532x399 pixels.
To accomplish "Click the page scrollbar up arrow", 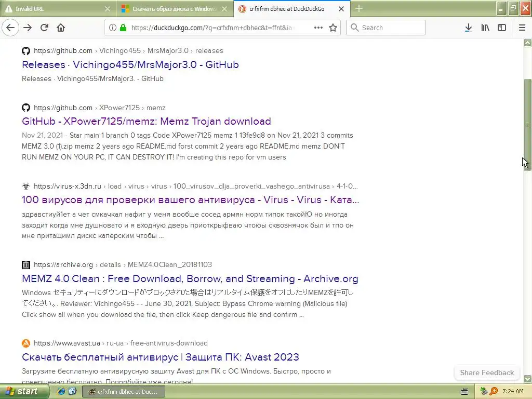I will click(x=527, y=43).
